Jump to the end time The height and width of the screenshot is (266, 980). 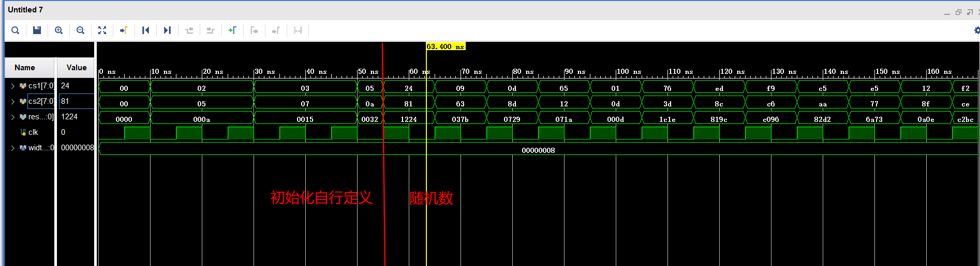tap(167, 30)
